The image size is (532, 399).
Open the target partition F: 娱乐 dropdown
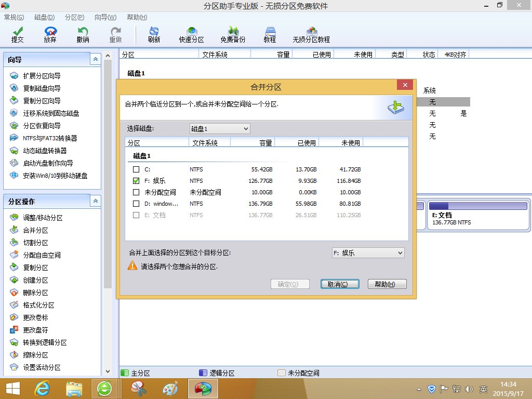pos(368,253)
